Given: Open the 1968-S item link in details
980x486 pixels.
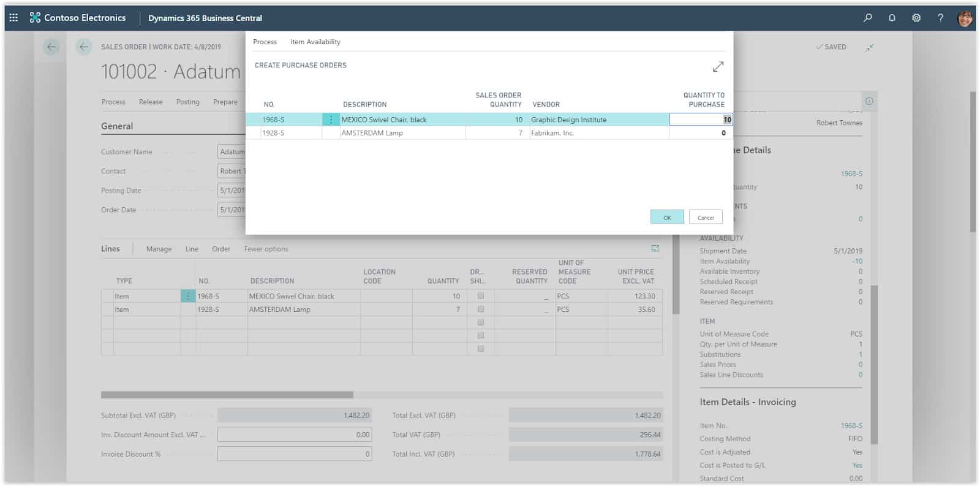Looking at the screenshot, I should (x=851, y=173).
